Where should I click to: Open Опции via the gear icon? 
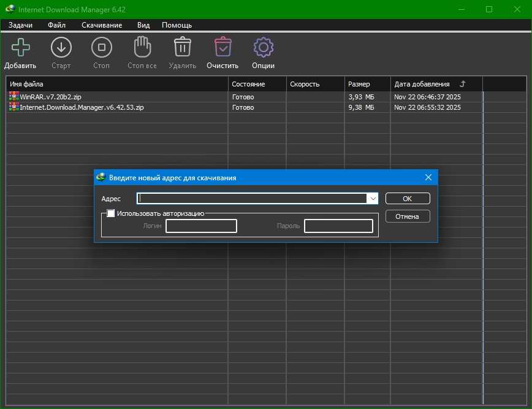click(x=263, y=47)
